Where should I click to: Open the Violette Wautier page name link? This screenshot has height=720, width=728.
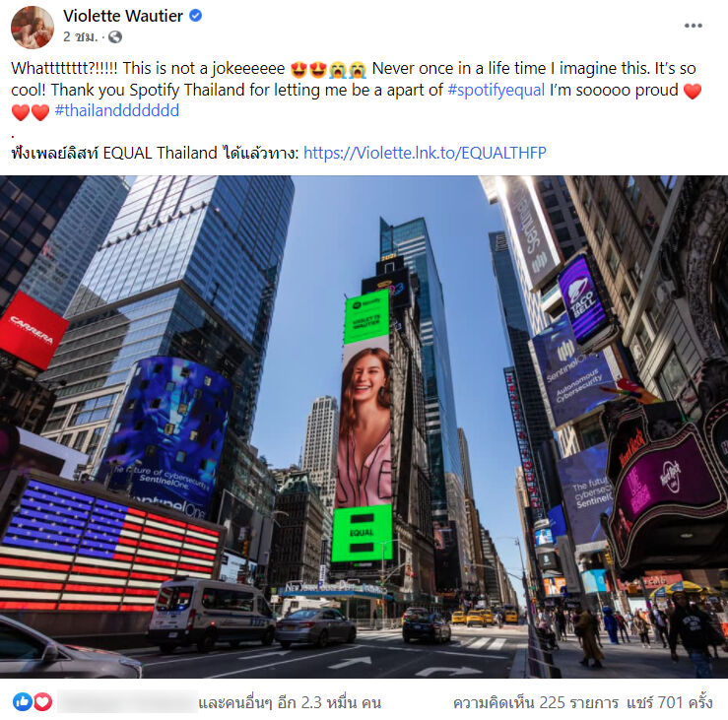(123, 16)
